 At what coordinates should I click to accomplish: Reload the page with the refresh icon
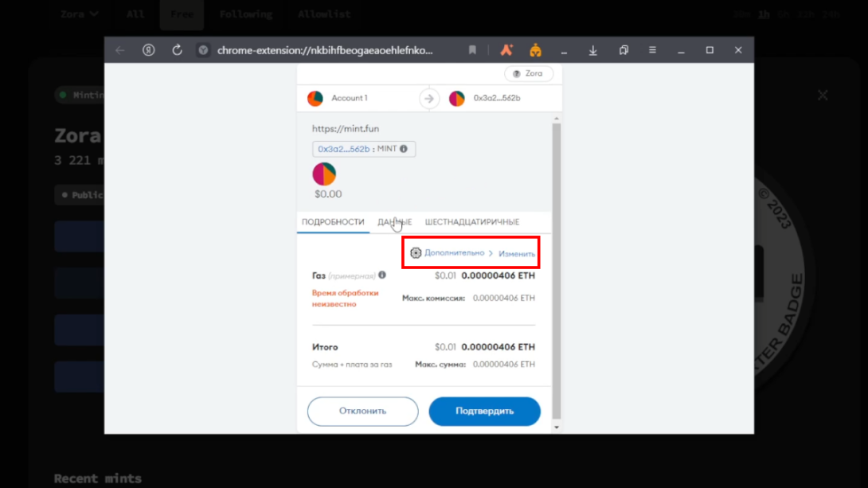pyautogui.click(x=177, y=50)
